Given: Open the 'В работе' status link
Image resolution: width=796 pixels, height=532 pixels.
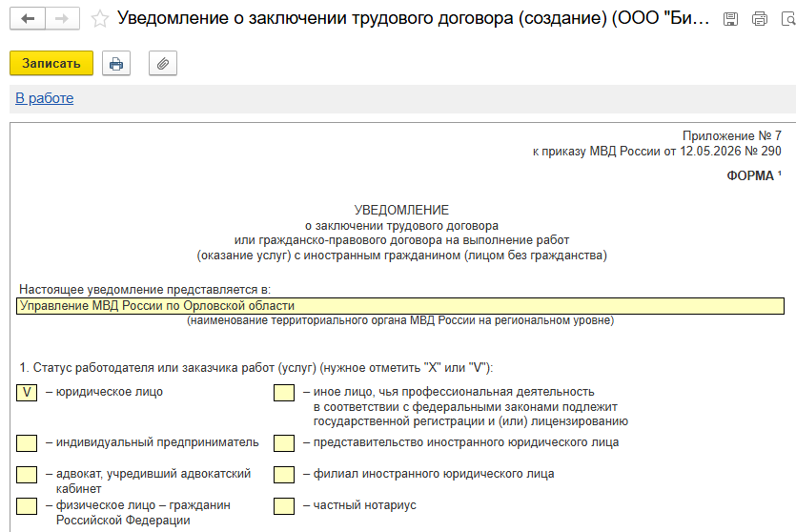Looking at the screenshot, I should point(45,98).
